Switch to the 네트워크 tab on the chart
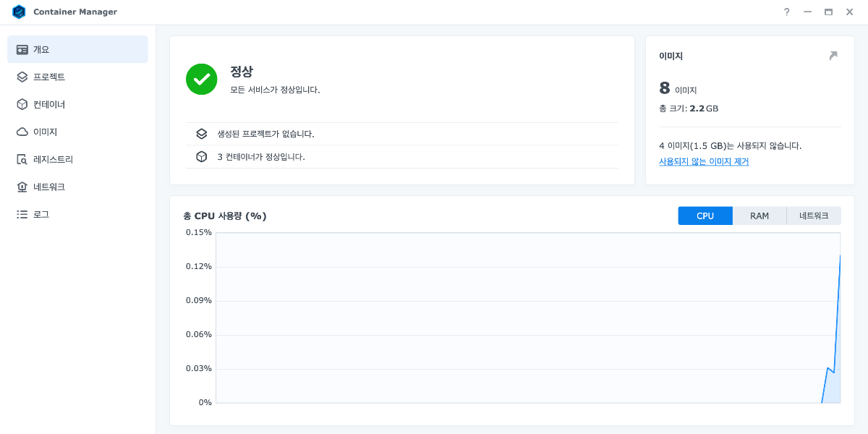 click(814, 216)
